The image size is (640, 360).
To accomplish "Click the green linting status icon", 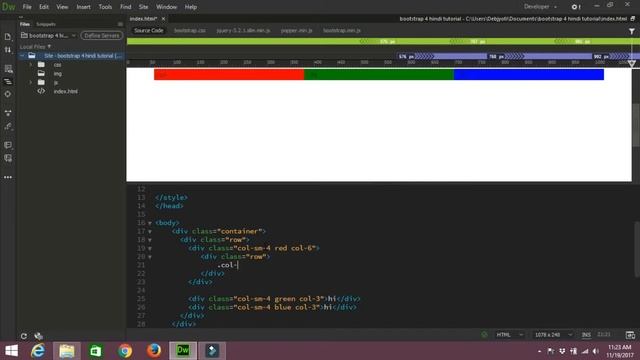I will pyautogui.click(x=484, y=335).
